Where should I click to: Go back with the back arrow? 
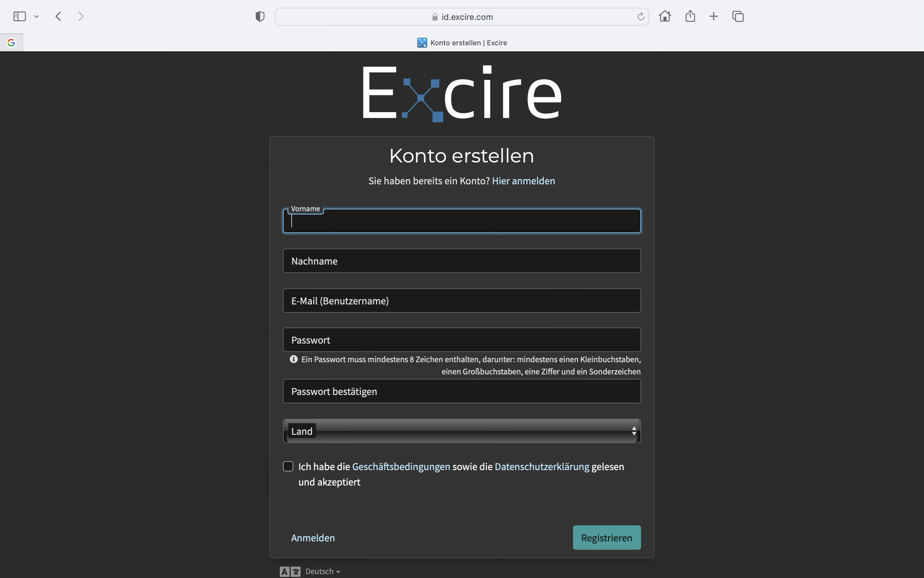[x=58, y=16]
